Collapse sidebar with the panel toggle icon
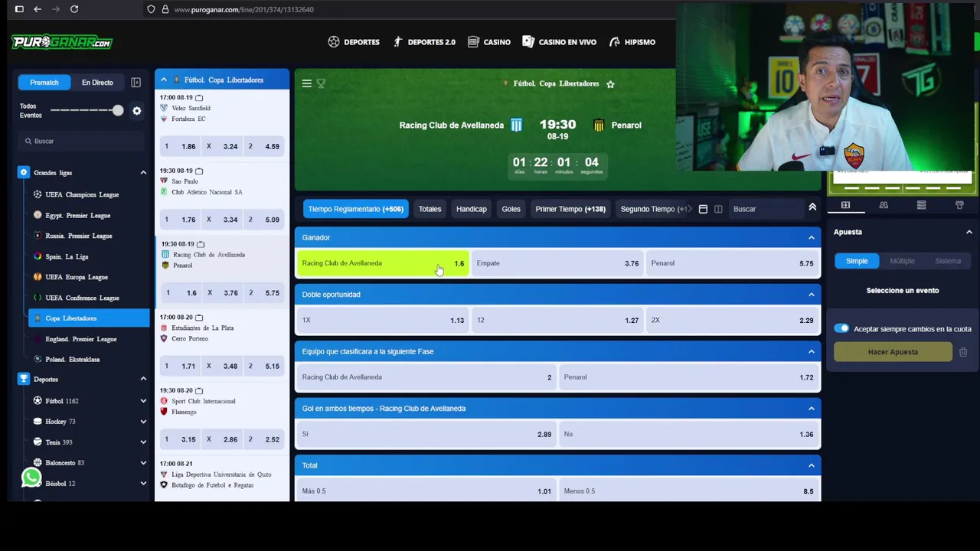The image size is (980, 551). click(136, 83)
